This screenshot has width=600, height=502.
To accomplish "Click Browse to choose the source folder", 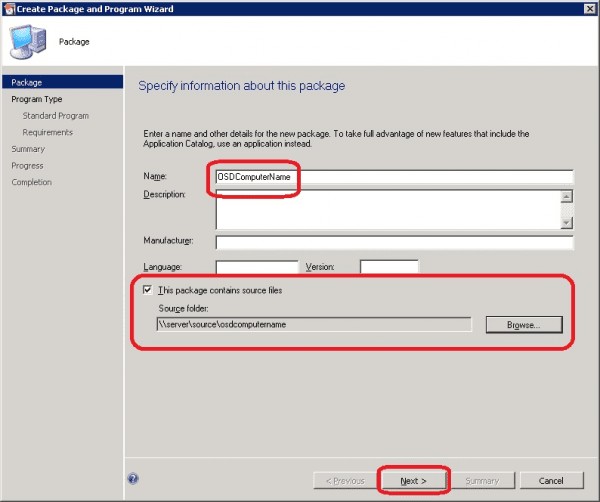I will click(524, 325).
